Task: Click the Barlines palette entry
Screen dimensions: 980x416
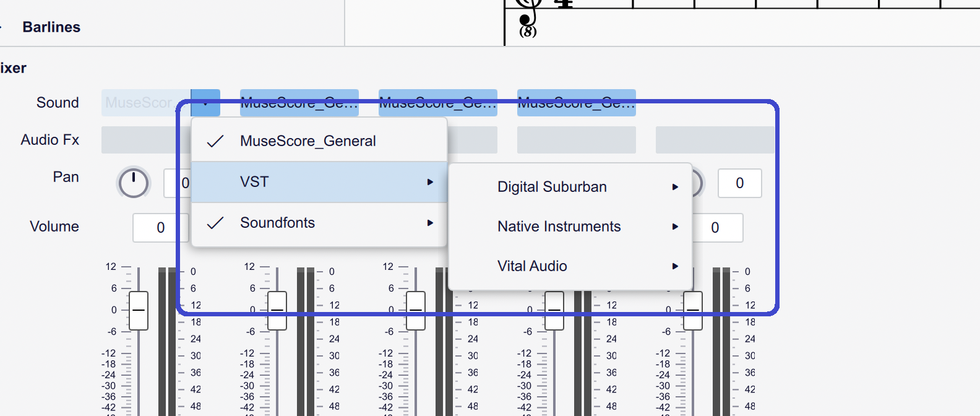Action: pyautogui.click(x=51, y=27)
